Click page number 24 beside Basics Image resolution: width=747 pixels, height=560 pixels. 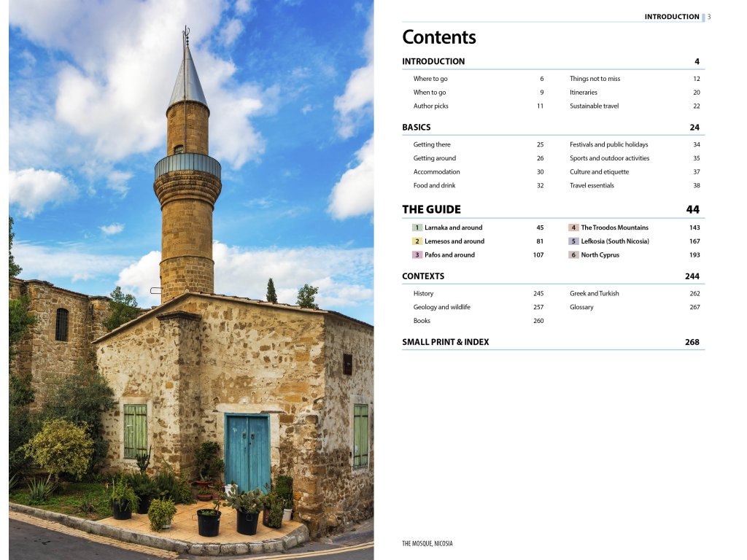pos(694,127)
